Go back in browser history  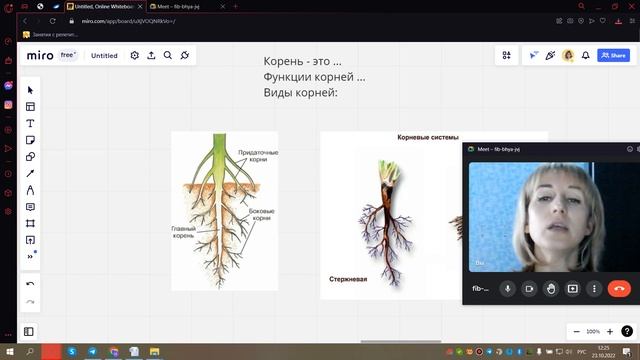[x=25, y=21]
